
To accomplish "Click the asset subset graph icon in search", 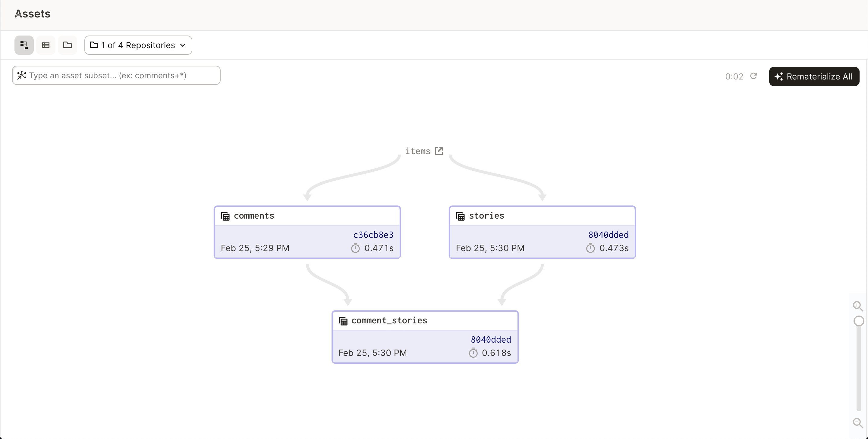I will (x=22, y=75).
